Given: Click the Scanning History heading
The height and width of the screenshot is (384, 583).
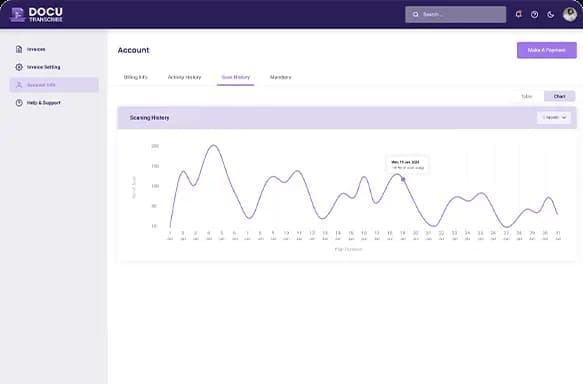Looking at the screenshot, I should 149,117.
